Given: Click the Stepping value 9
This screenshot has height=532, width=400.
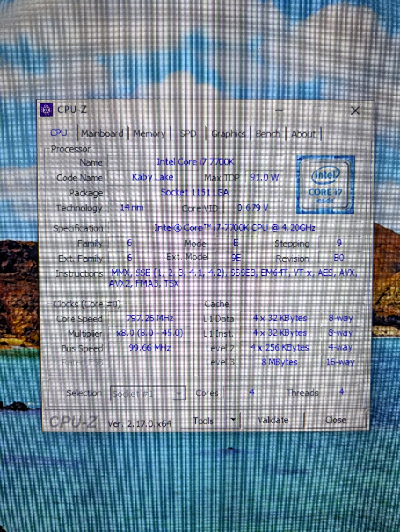Looking at the screenshot, I should pyautogui.click(x=339, y=243).
